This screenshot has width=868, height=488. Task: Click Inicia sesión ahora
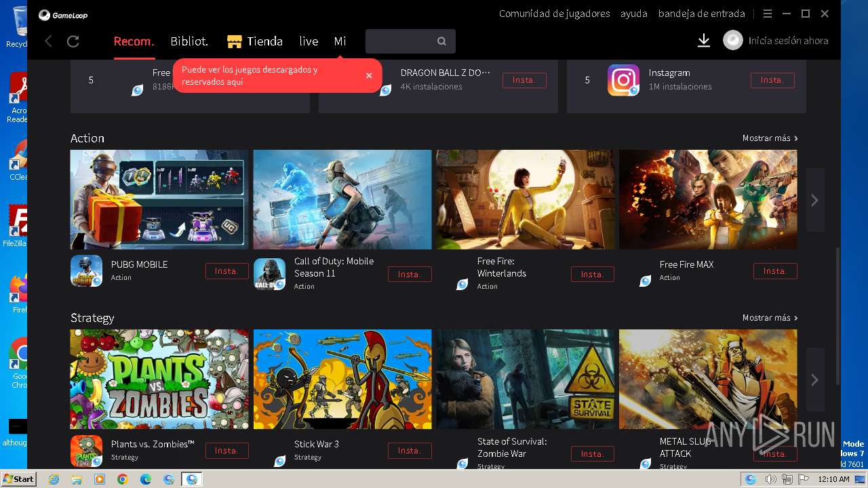(x=788, y=41)
